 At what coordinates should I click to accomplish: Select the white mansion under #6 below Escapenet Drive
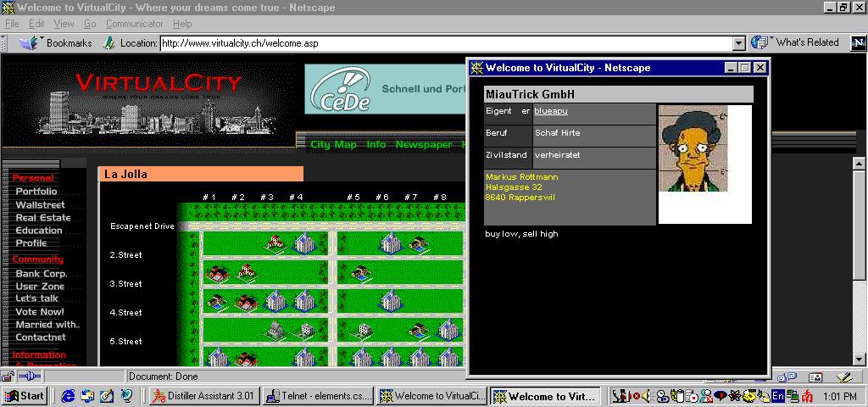point(390,242)
